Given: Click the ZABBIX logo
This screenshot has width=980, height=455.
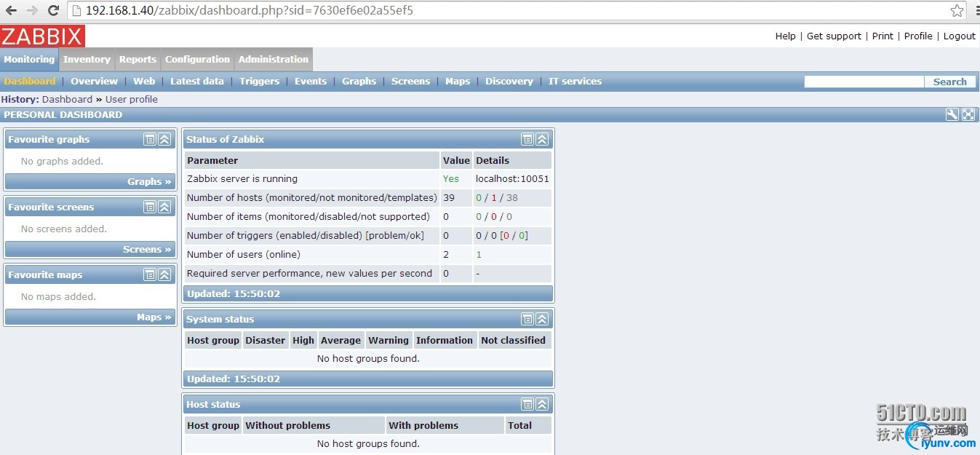Looking at the screenshot, I should point(43,36).
